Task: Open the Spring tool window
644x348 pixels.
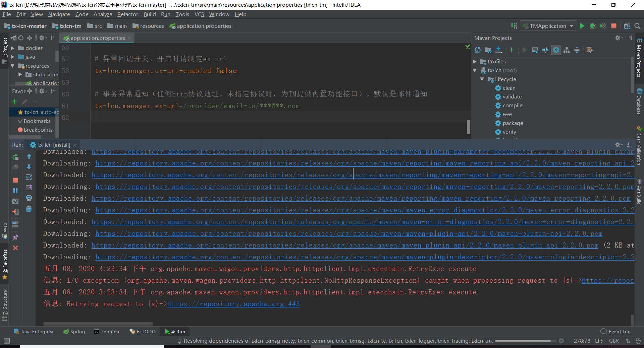Action: [x=74, y=332]
